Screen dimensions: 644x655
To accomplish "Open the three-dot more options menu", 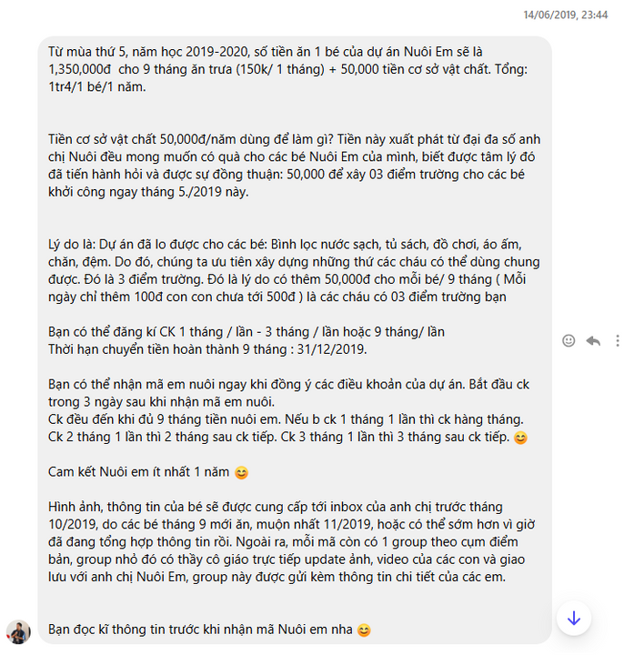I will pos(618,340).
